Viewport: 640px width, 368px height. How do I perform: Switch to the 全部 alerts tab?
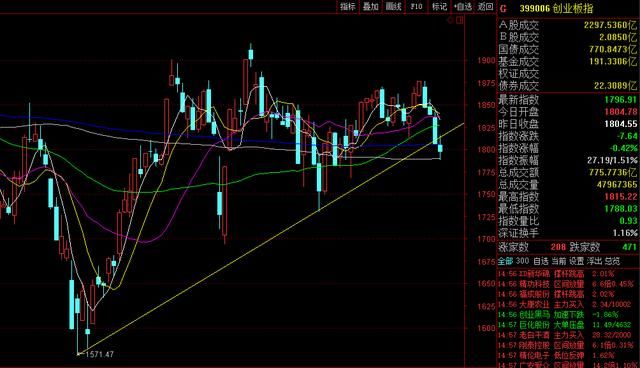pos(505,261)
